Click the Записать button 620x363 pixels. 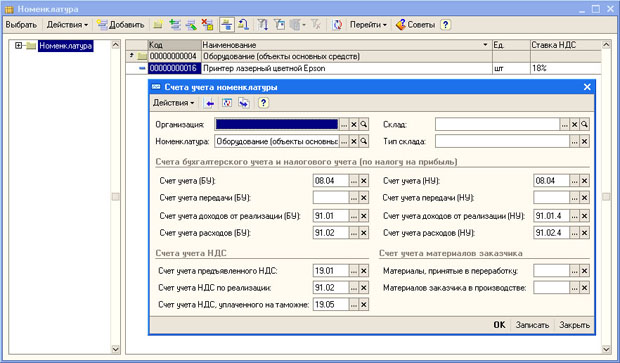[x=532, y=325]
